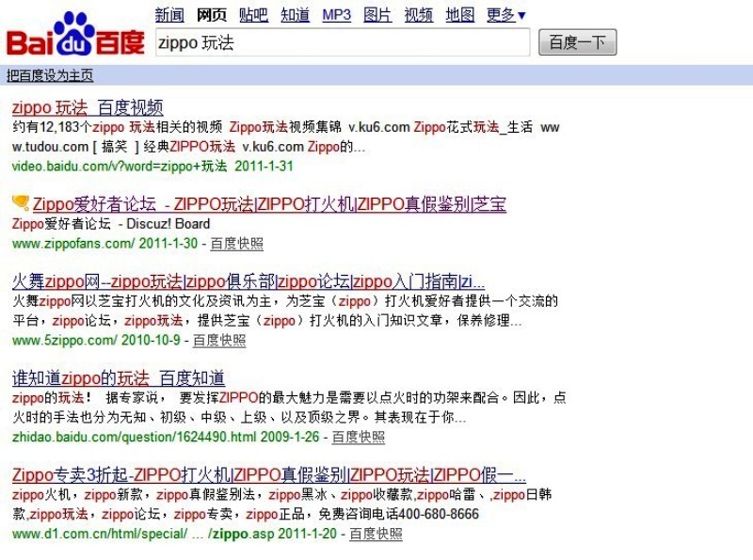
Task: Switch to 图片 search
Action: click(377, 14)
